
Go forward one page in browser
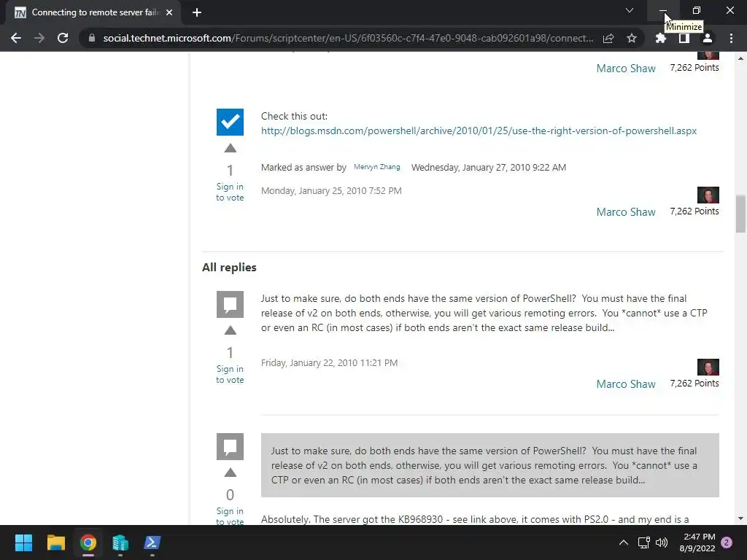(39, 38)
